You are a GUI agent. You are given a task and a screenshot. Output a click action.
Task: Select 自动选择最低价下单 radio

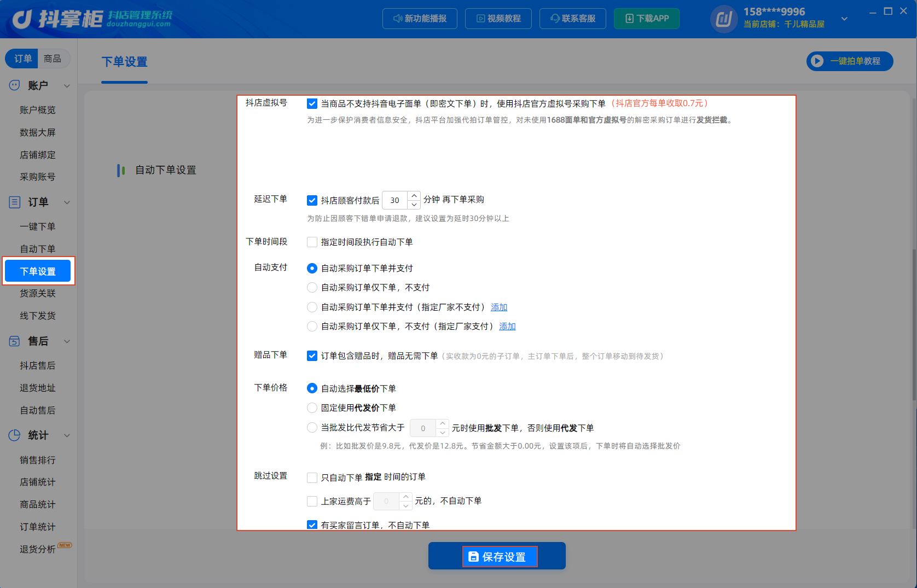312,388
